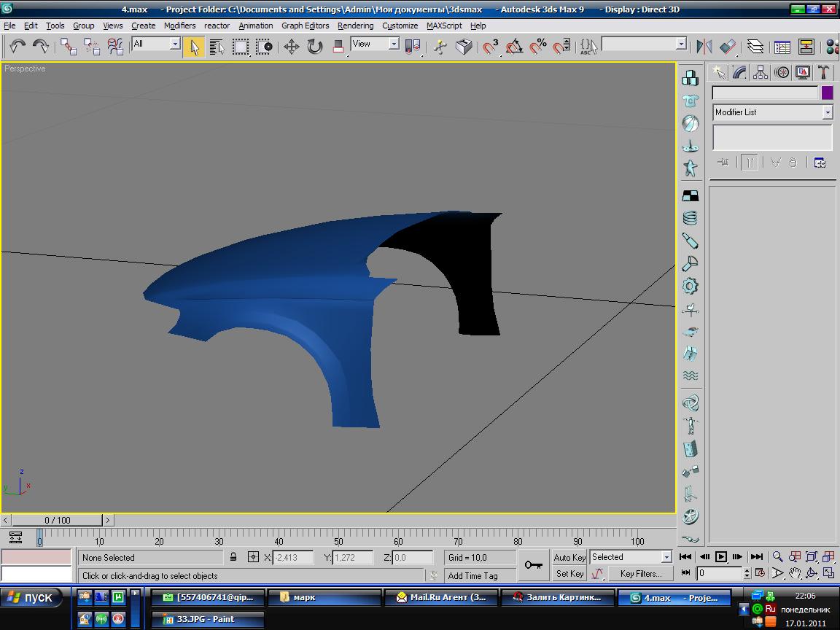Viewport: 840px width, 630px height.
Task: Select the Select and Move tool
Action: coord(292,47)
